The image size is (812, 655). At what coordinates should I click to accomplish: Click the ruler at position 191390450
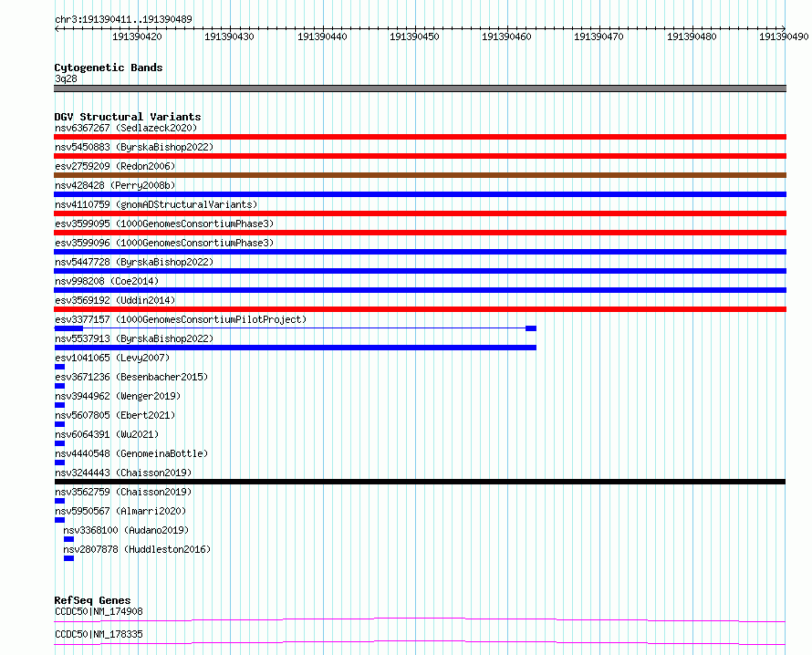click(414, 36)
